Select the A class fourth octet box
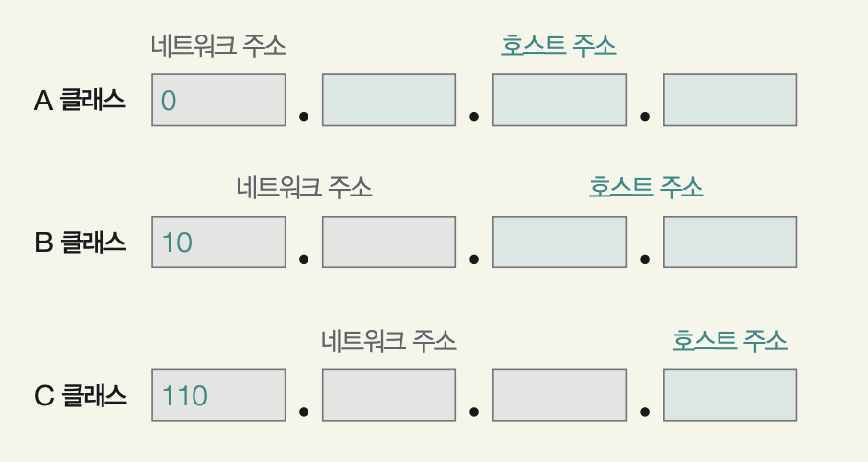868x462 pixels. [730, 99]
